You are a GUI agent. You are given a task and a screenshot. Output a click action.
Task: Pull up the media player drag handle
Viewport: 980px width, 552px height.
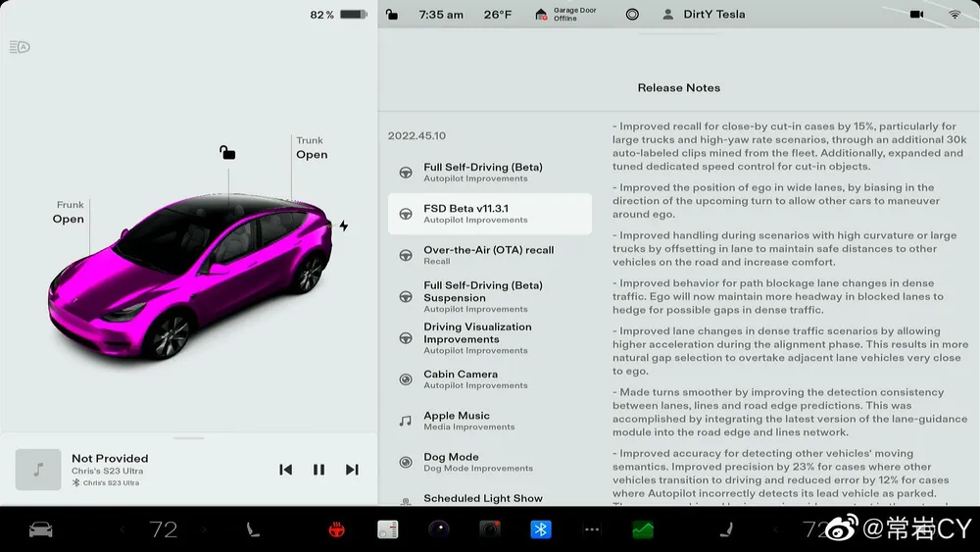pyautogui.click(x=189, y=438)
